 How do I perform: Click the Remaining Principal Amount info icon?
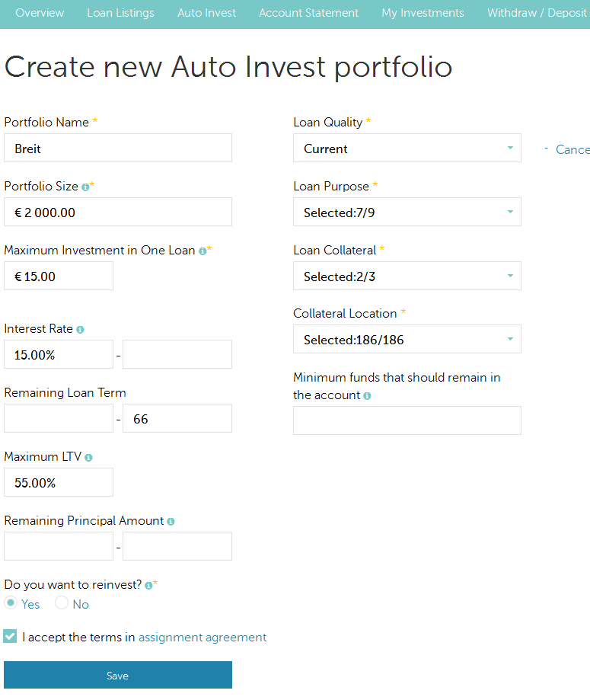click(171, 522)
